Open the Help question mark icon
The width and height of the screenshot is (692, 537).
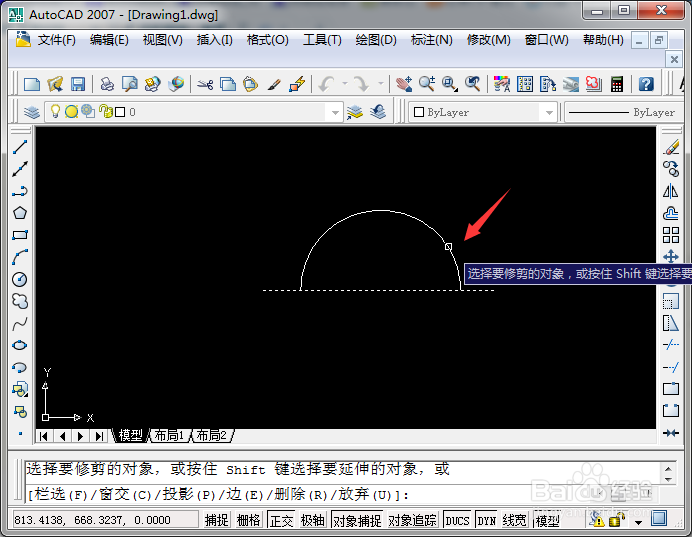(646, 84)
